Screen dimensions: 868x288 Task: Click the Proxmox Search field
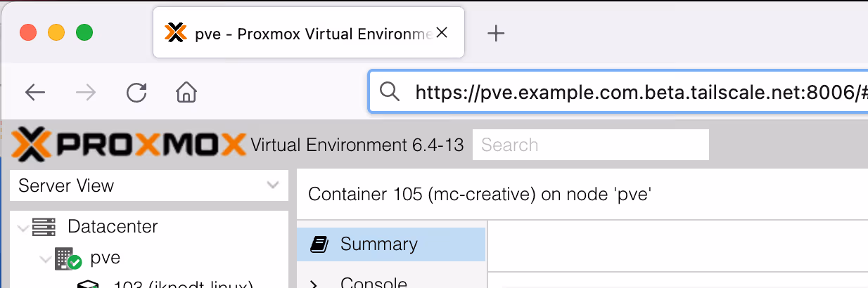(590, 145)
